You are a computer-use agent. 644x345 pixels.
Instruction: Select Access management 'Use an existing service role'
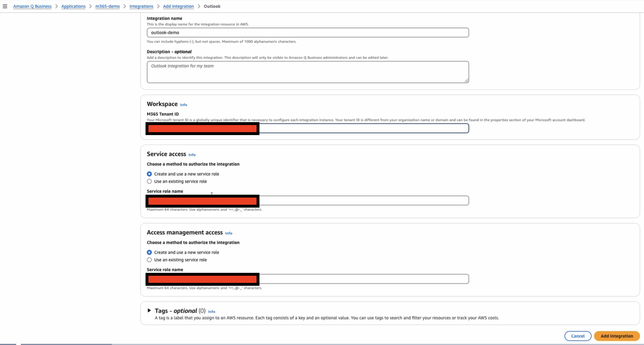[x=149, y=260]
